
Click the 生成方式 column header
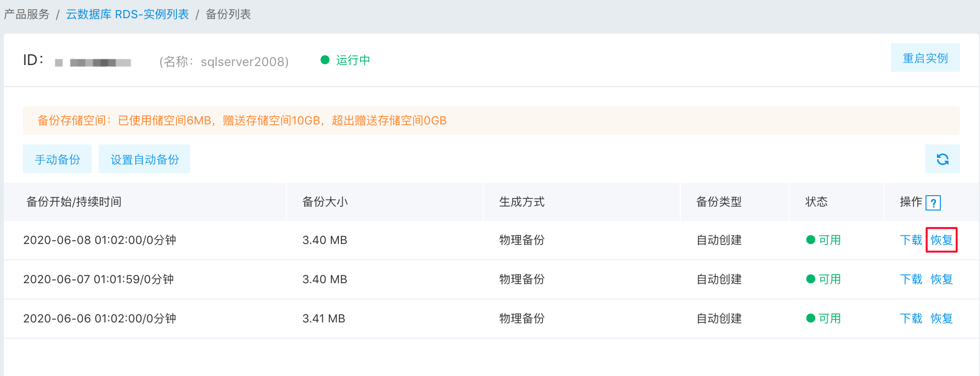(522, 202)
